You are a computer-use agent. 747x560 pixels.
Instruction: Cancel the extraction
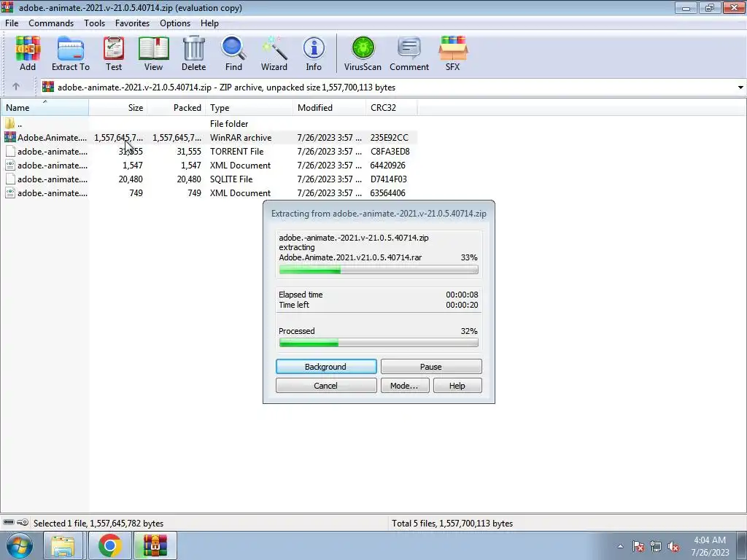[x=326, y=385]
